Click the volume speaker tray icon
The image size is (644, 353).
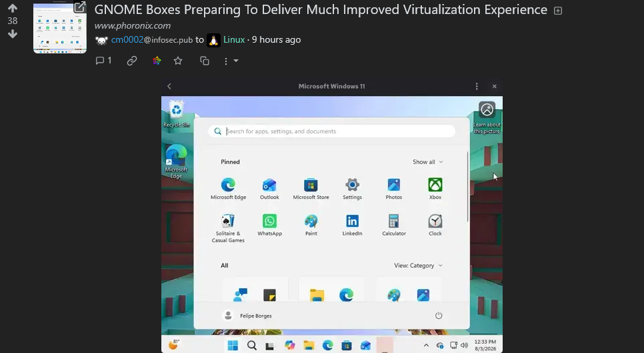[x=465, y=345]
